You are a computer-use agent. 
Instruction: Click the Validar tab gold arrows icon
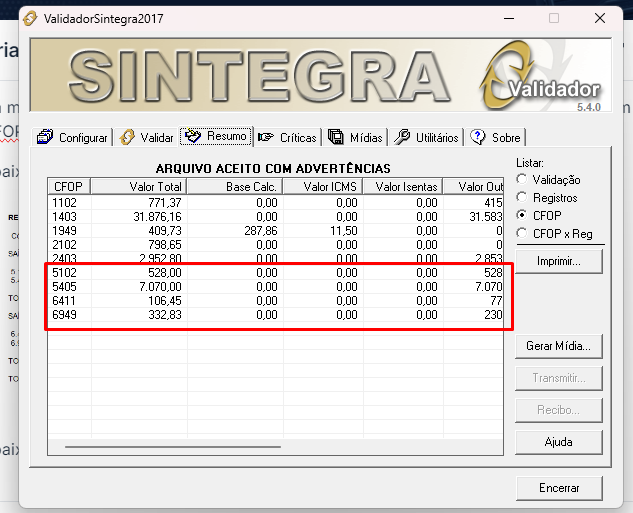[x=127, y=137]
